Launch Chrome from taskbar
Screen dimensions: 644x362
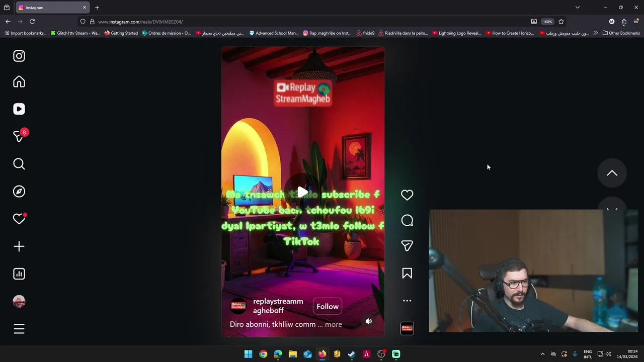pos(263,354)
